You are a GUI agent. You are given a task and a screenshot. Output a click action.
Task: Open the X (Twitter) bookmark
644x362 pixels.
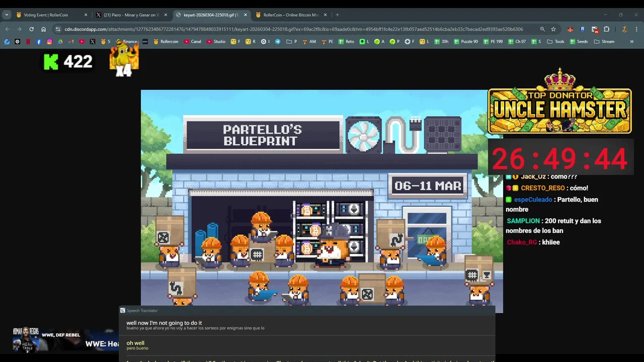93,42
